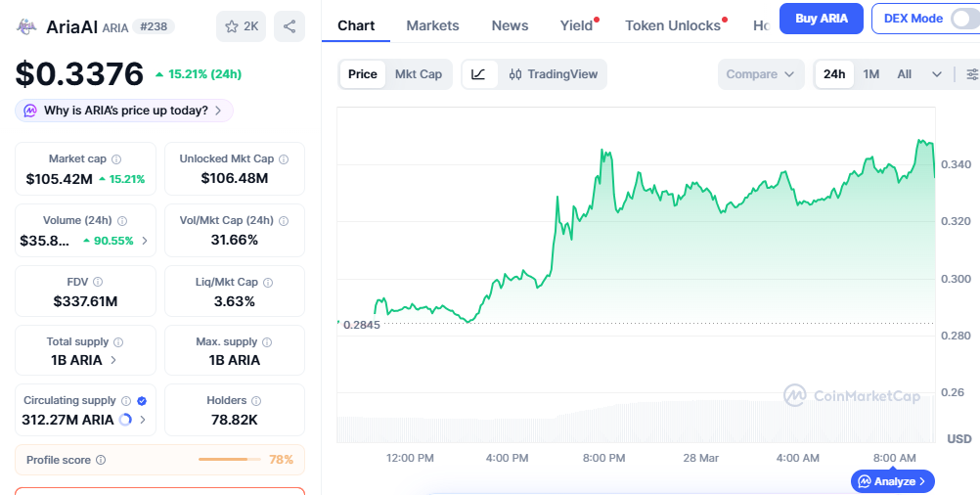Click the Profile score progress bar
The width and height of the screenshot is (980, 495).
point(230,460)
